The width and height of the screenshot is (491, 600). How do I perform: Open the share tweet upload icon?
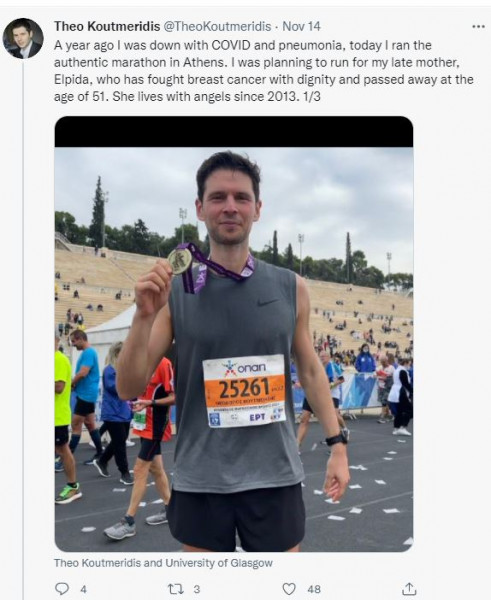(x=409, y=589)
